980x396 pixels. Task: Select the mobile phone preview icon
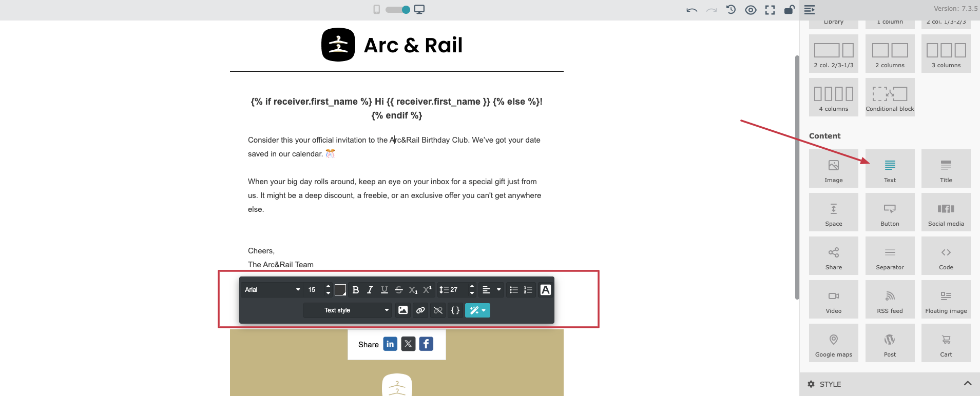[377, 9]
